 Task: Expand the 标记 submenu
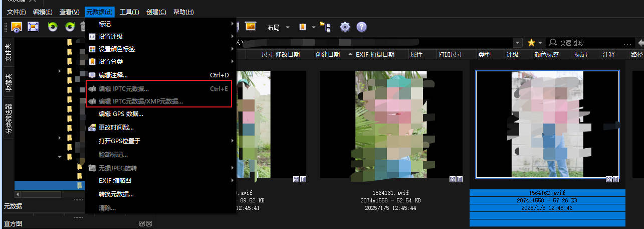click(x=160, y=24)
